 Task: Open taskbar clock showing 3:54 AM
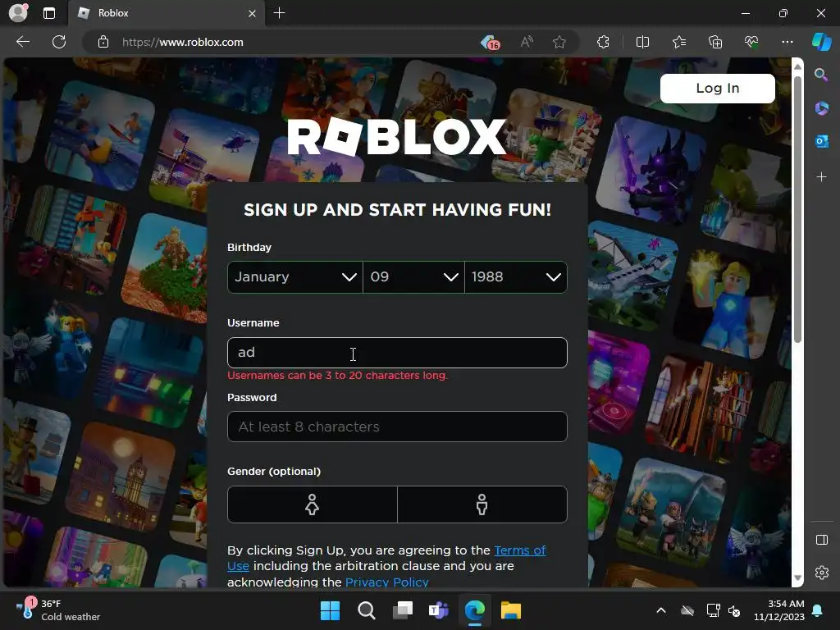(x=779, y=610)
